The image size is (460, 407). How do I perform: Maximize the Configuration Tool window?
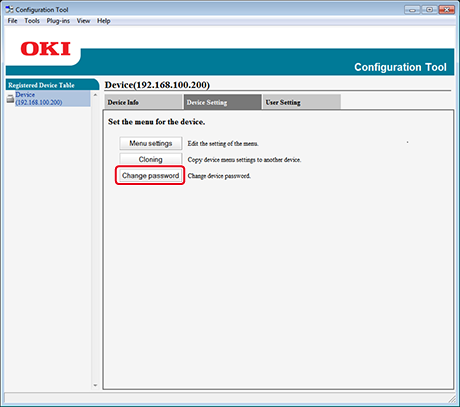pyautogui.click(x=429, y=10)
